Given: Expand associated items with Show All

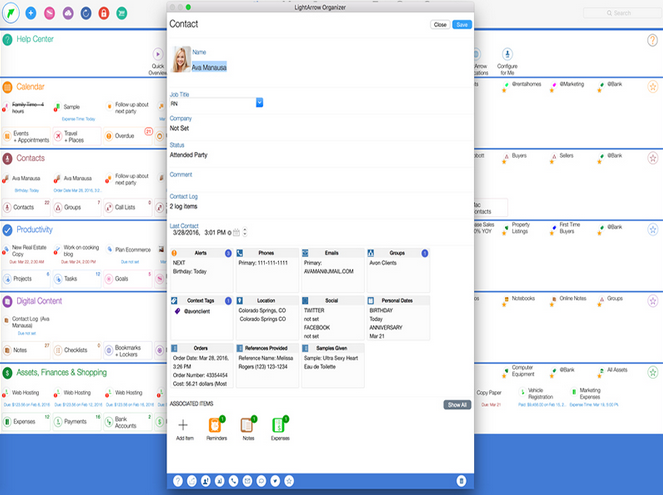Looking at the screenshot, I should (456, 405).
